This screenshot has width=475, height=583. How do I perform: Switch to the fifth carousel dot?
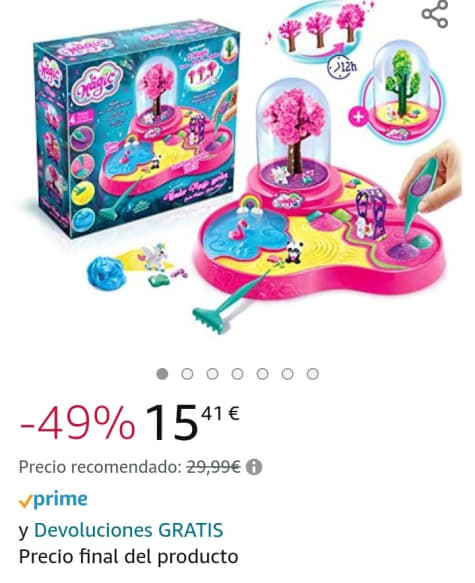click(x=262, y=374)
